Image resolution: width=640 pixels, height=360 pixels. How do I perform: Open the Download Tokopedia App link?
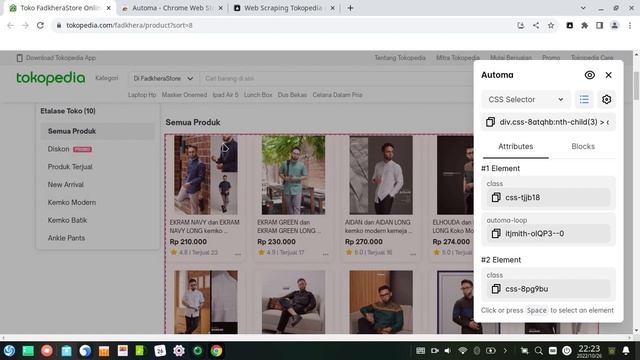[56, 58]
